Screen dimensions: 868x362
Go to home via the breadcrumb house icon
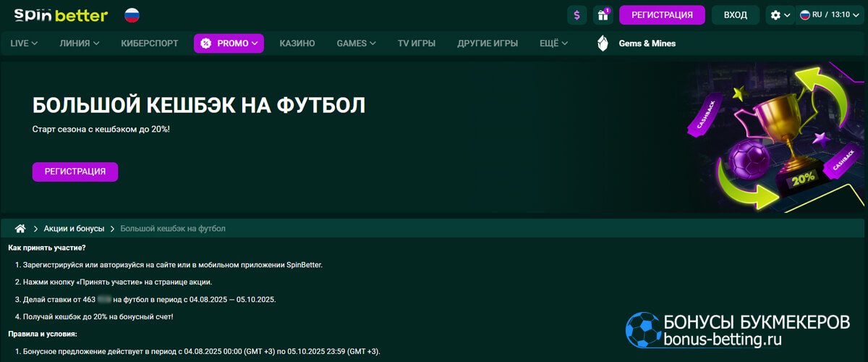click(x=20, y=229)
